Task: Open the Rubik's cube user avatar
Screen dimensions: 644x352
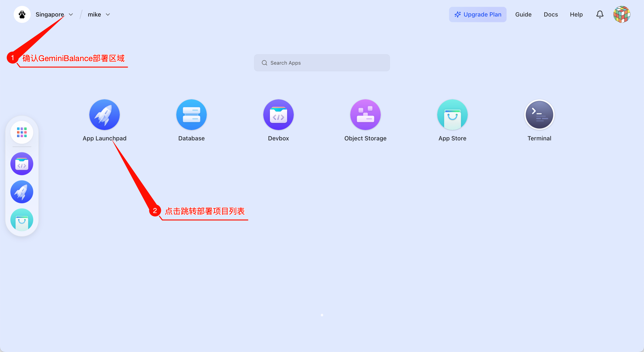Action: pos(622,15)
